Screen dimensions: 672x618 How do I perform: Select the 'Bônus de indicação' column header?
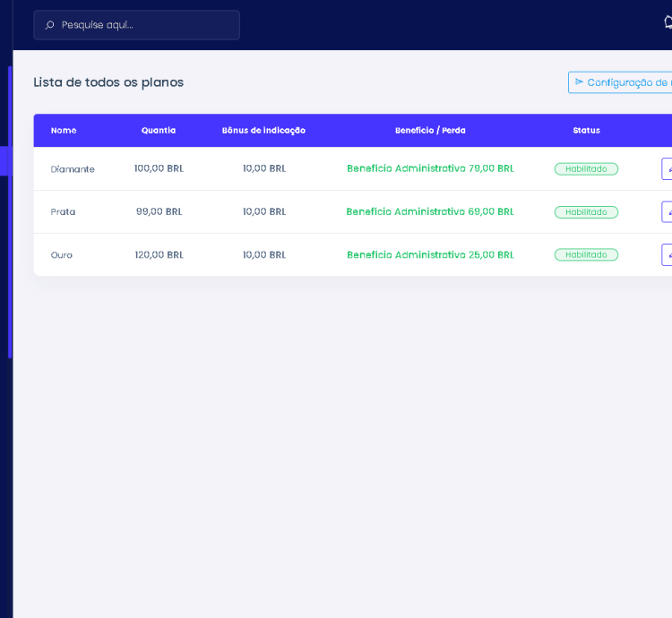point(263,131)
